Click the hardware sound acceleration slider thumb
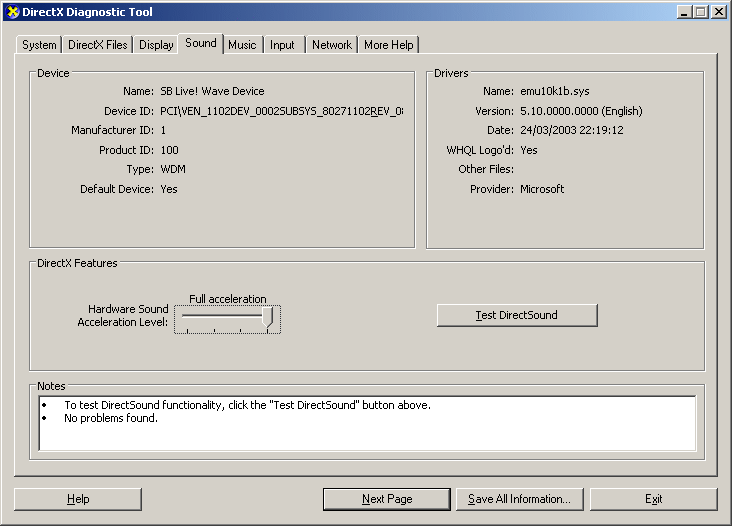 268,317
